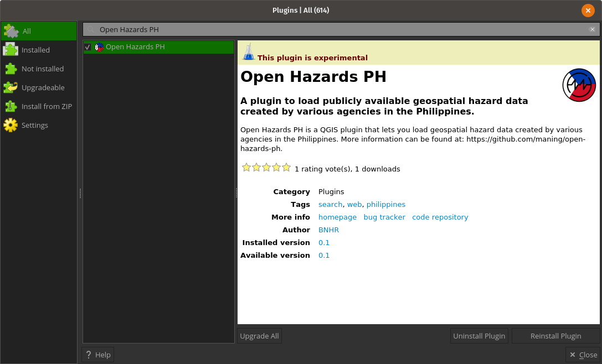Open the Help button

coord(98,355)
